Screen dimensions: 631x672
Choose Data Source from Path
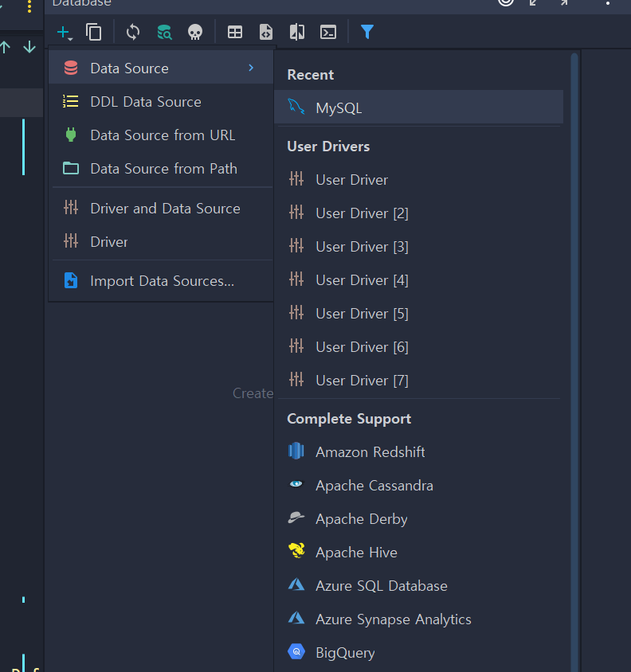(161, 169)
